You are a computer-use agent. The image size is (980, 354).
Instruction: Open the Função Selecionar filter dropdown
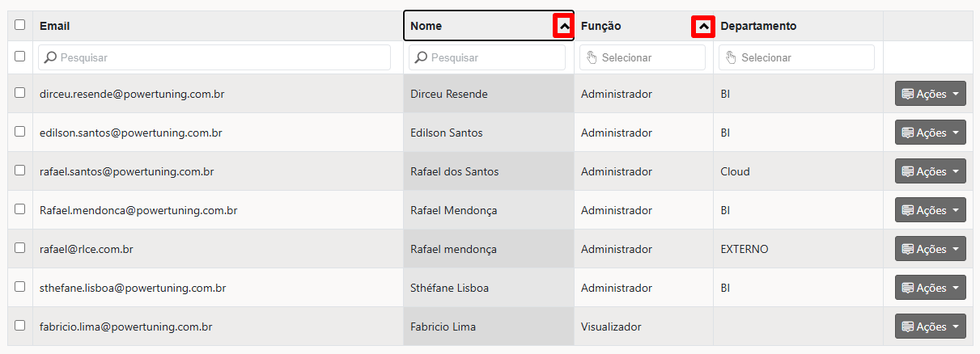[643, 57]
